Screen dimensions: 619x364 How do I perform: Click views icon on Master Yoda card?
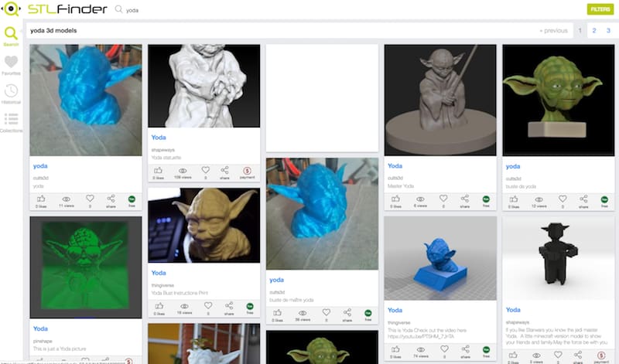click(420, 201)
